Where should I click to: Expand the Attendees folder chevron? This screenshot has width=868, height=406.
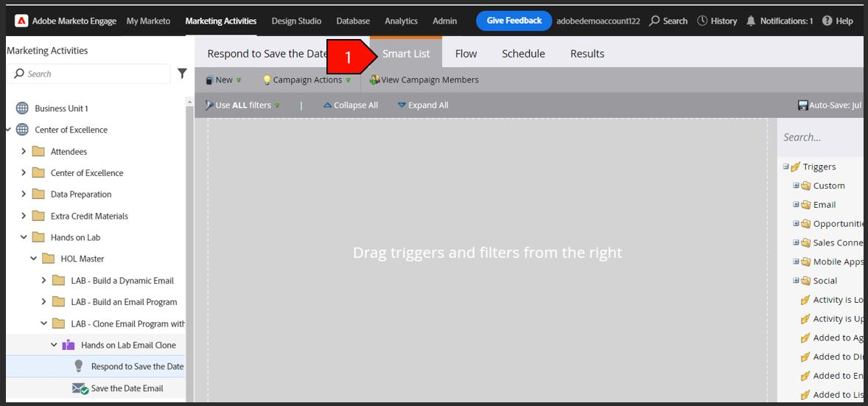[24, 151]
